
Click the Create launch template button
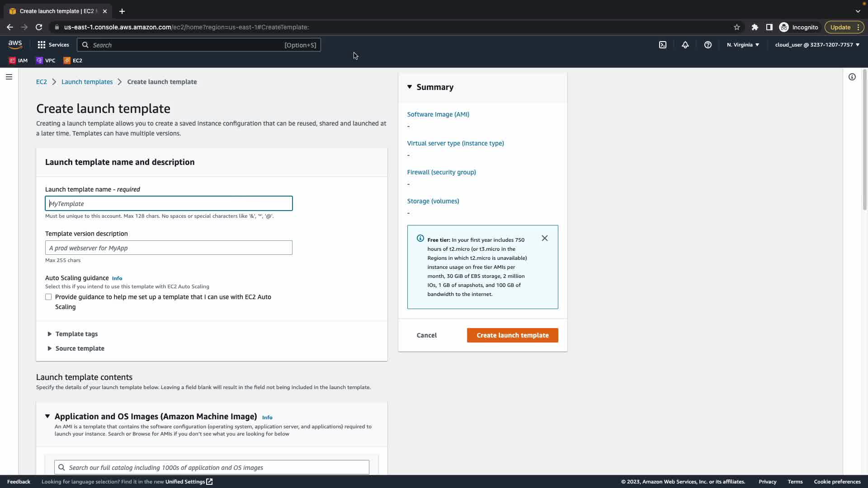click(512, 335)
